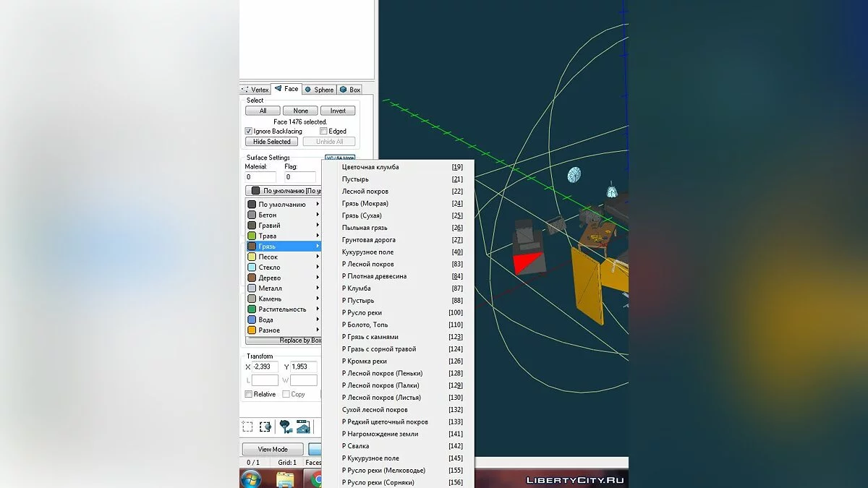Click the rectangle selection tool icon
This screenshot has height=488, width=868.
pos(247,427)
